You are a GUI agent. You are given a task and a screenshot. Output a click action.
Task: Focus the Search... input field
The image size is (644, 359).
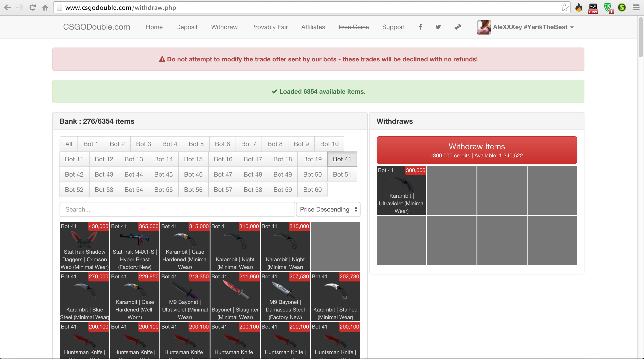point(177,209)
